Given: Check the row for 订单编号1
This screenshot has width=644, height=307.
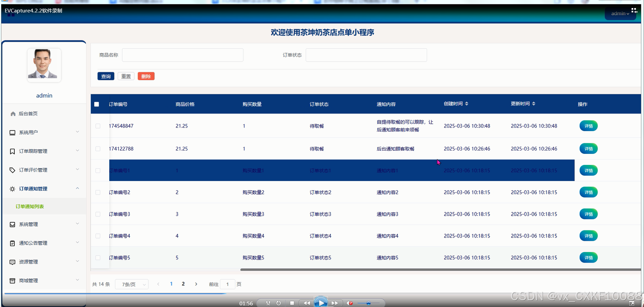Looking at the screenshot, I should (x=98, y=171).
